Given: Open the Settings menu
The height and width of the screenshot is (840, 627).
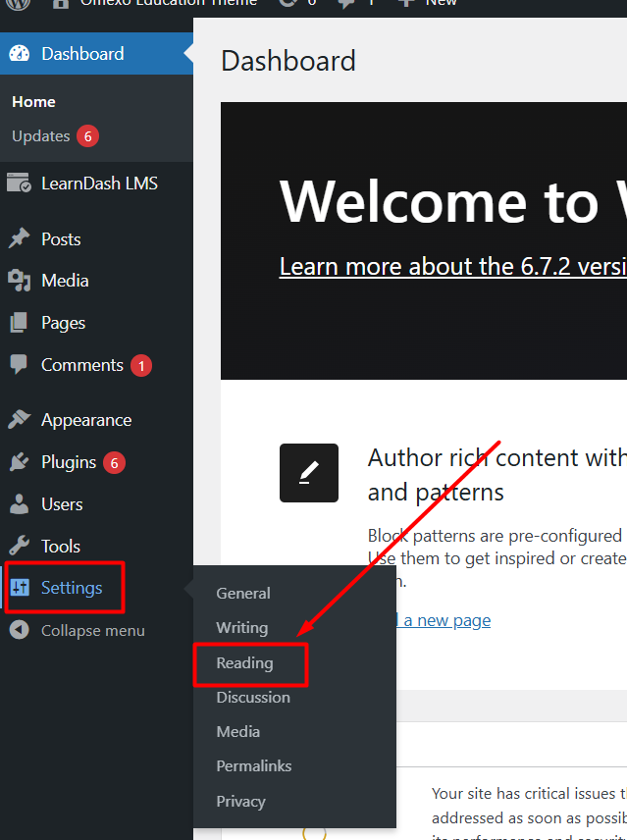Looking at the screenshot, I should coord(72,588).
